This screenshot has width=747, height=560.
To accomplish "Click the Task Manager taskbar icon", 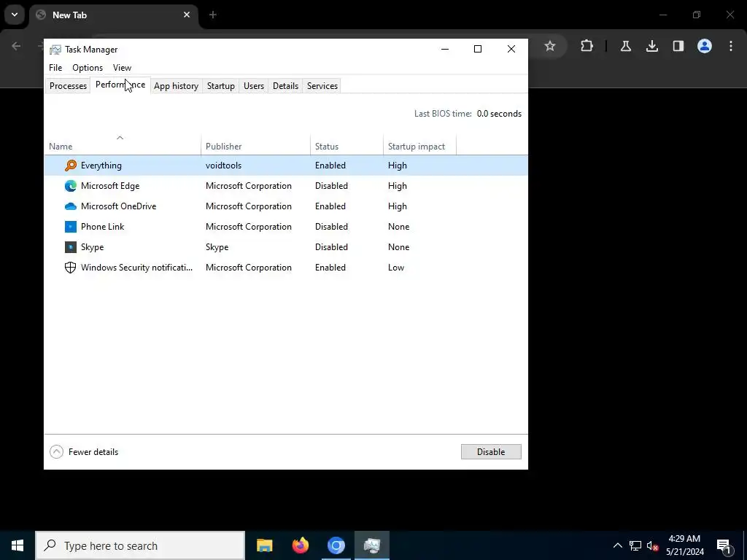I will (x=371, y=545).
